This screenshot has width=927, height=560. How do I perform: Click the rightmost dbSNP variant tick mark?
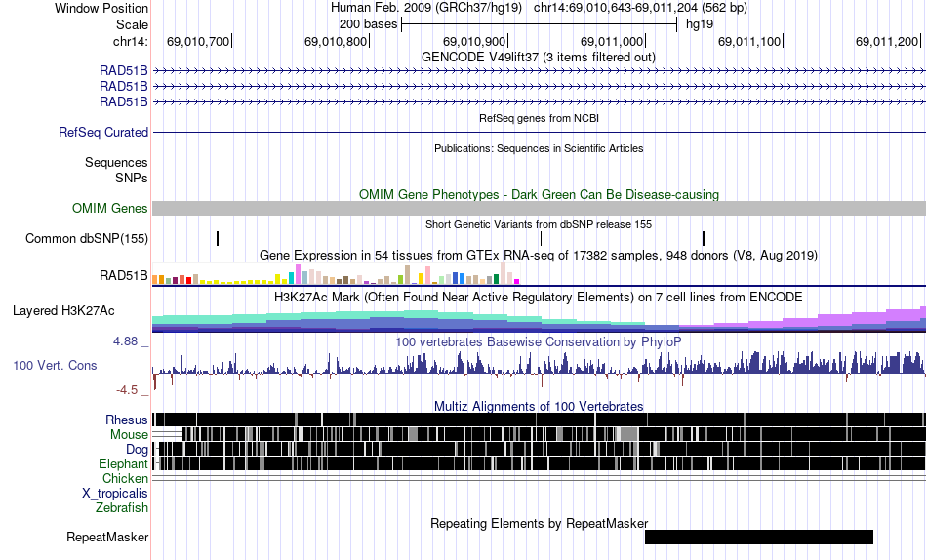click(x=704, y=238)
